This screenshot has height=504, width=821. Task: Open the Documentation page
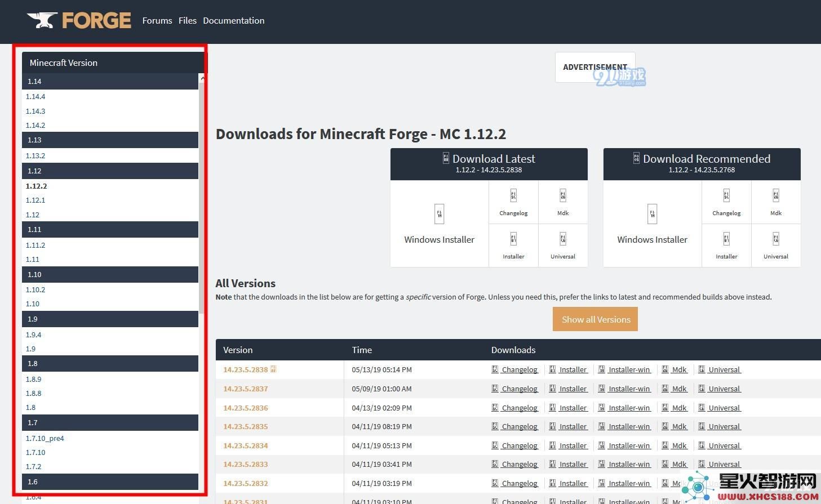(x=233, y=21)
